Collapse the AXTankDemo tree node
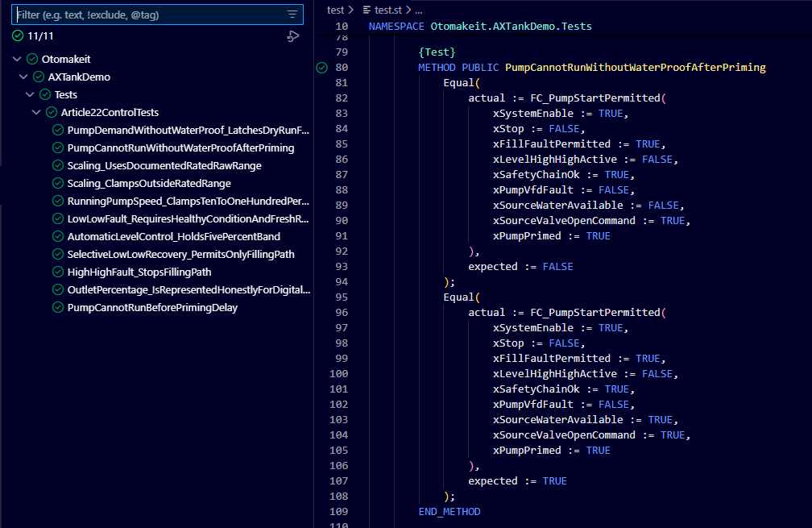The height and width of the screenshot is (528, 812). [23, 77]
